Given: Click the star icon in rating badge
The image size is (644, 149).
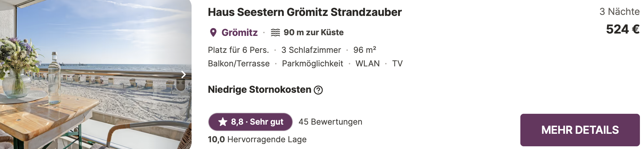Looking at the screenshot, I should (223, 122).
